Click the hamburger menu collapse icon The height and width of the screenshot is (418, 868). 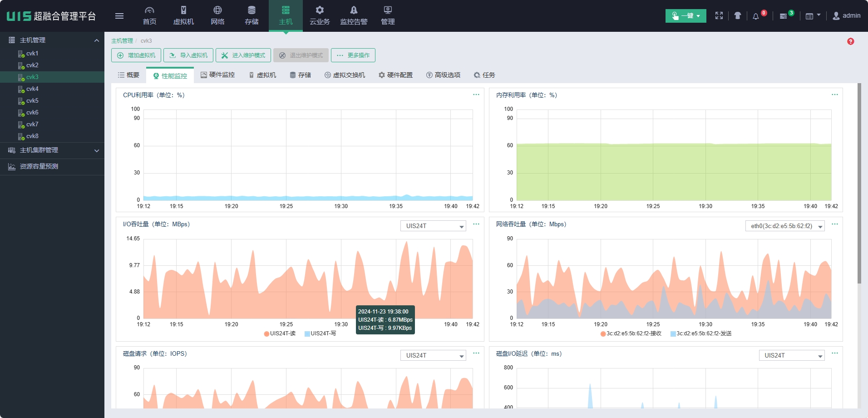coord(119,16)
